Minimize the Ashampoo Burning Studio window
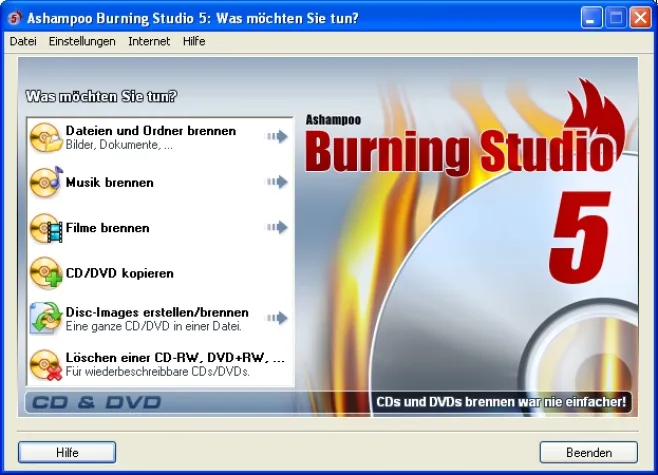This screenshot has height=475, width=658. point(591,18)
